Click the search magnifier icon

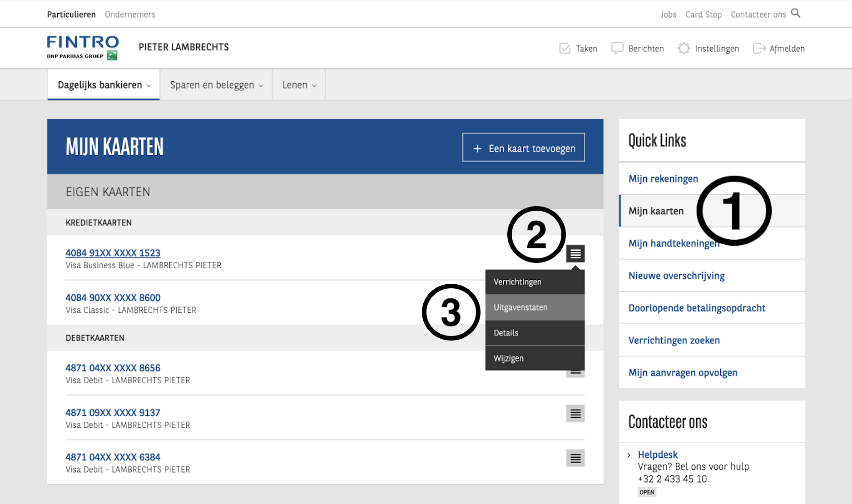[796, 13]
